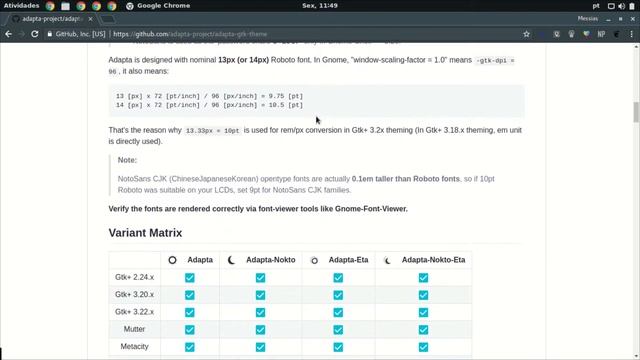Click the page's vertical scrollbar thumb

(x=636, y=112)
